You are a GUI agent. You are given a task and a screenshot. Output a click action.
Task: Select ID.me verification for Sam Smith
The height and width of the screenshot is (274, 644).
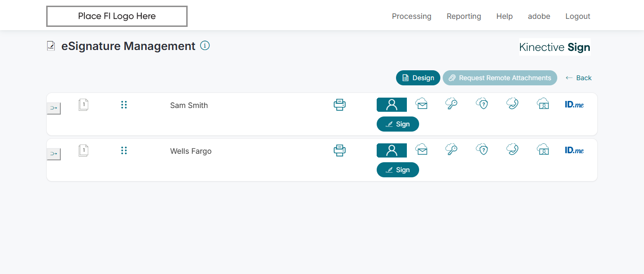(574, 105)
